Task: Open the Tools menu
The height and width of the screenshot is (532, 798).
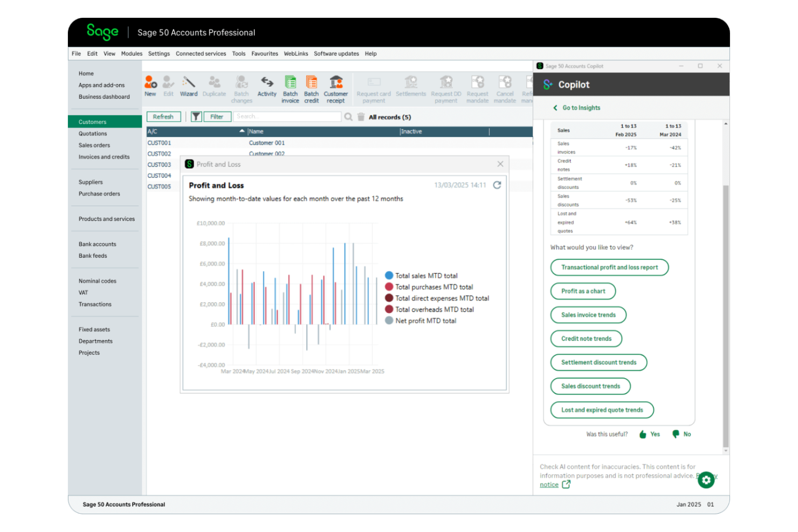Action: [x=239, y=54]
